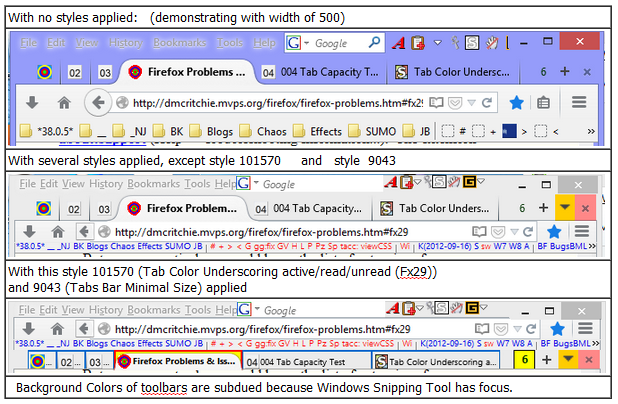Click the pinned bullseye tab in the purple browser
618x404 pixels.
tap(45, 72)
